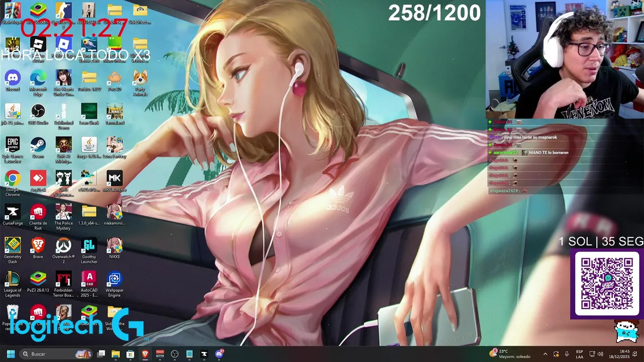Viewport: 644px width, 362px height.
Task: Open the AnyDesk shortcut
Action: pyautogui.click(x=38, y=182)
